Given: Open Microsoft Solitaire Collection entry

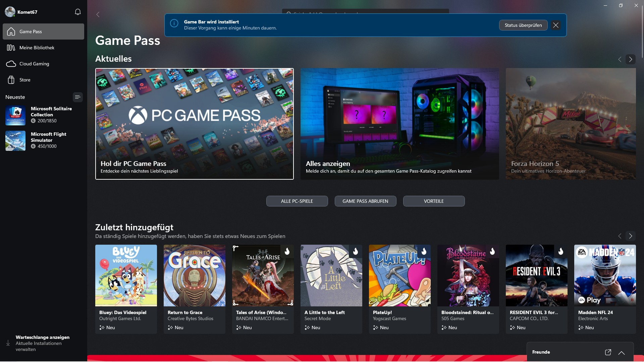Looking at the screenshot, I should point(44,115).
